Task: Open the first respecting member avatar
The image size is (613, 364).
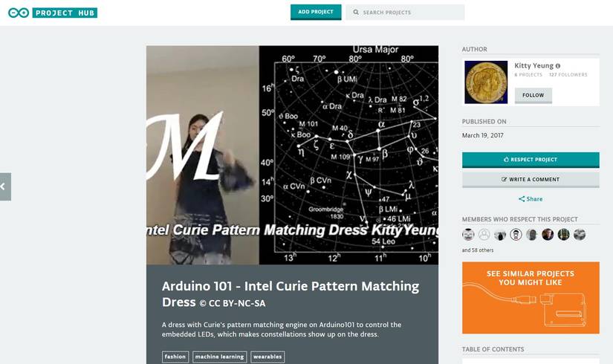Action: pos(468,235)
